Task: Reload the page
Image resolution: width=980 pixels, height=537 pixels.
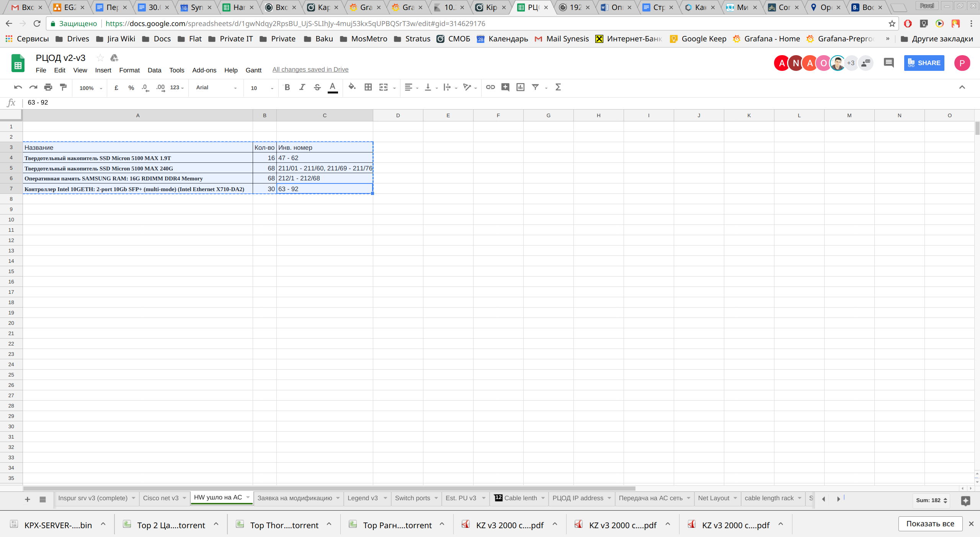Action: pyautogui.click(x=37, y=24)
